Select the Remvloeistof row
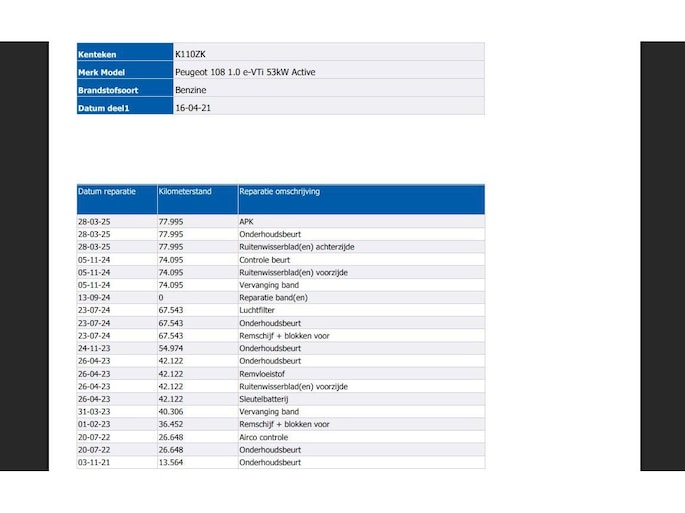Viewport: 685px width, 513px height. [280, 374]
